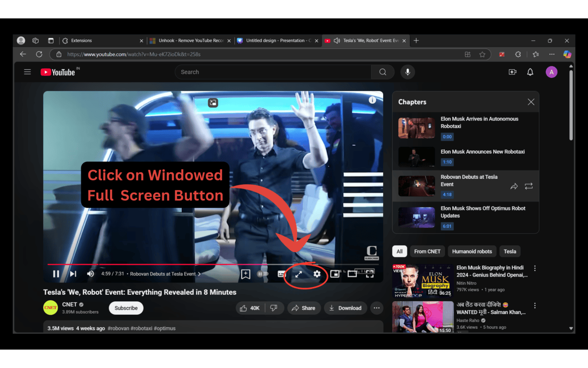Go to YouTube home via logo
The width and height of the screenshot is (588, 368).
[x=57, y=72]
